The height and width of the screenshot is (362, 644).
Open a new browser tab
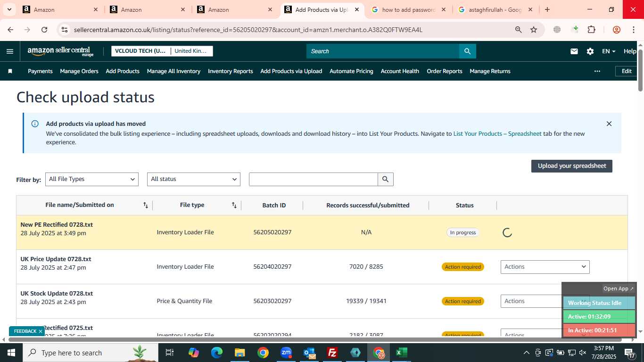coord(547,9)
